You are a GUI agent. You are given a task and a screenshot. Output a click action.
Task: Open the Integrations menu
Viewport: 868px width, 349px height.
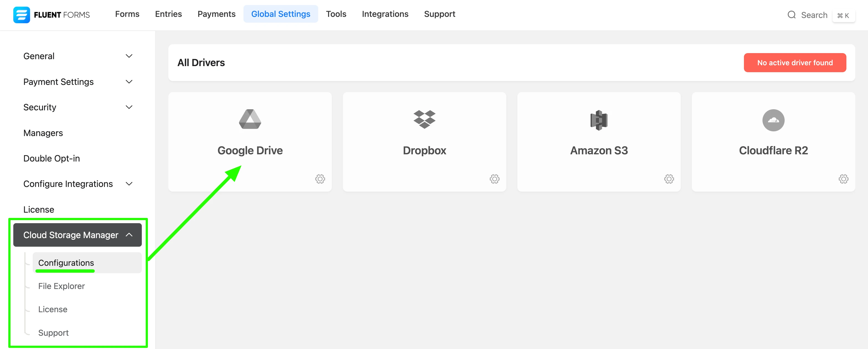click(385, 14)
